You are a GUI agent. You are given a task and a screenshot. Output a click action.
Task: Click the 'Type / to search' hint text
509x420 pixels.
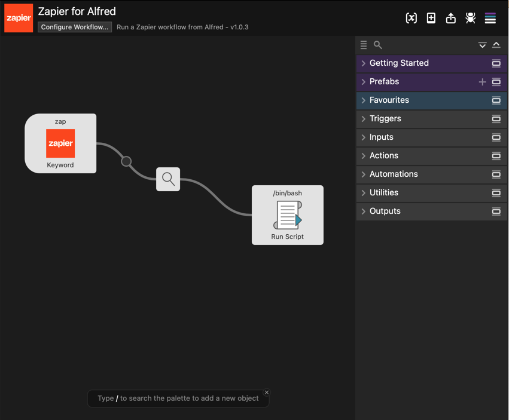coord(178,398)
